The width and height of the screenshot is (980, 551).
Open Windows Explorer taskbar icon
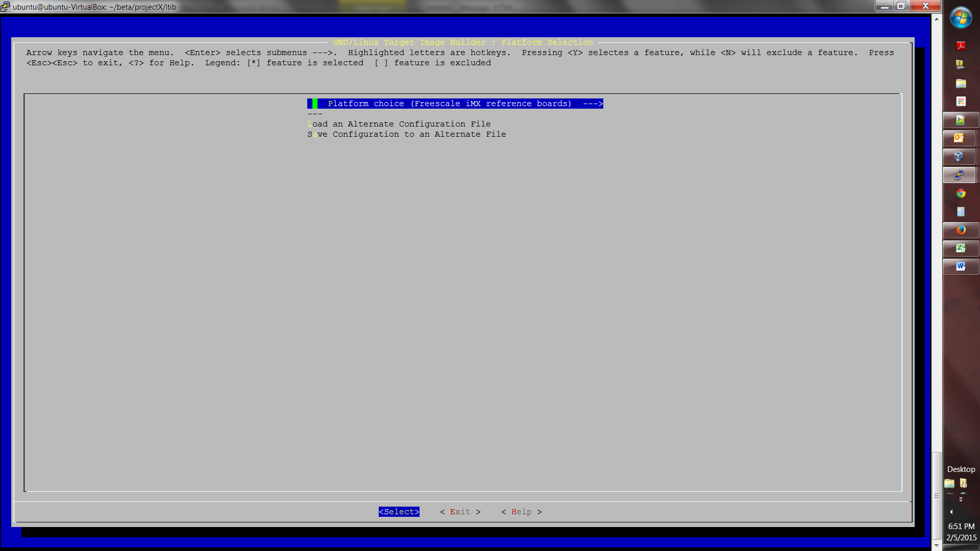pyautogui.click(x=961, y=83)
